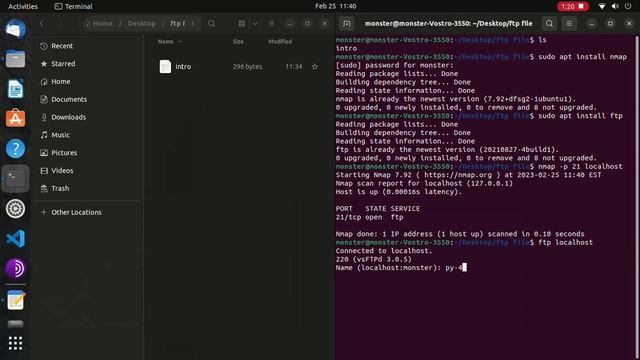Open Pictures folder in sidebar
Viewport: 640px width, 360px height.
click(x=64, y=153)
